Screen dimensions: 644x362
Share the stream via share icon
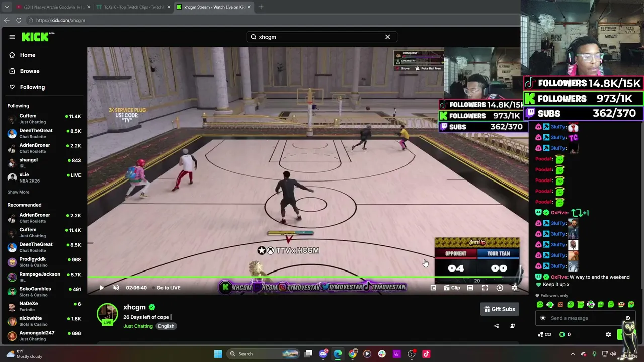(x=497, y=326)
